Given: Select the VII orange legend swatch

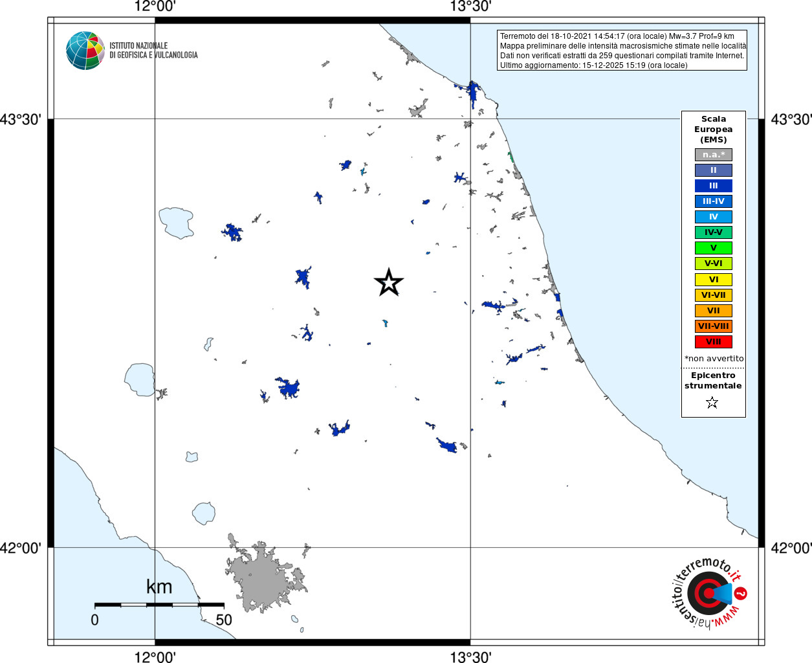Looking at the screenshot, I should [x=714, y=311].
